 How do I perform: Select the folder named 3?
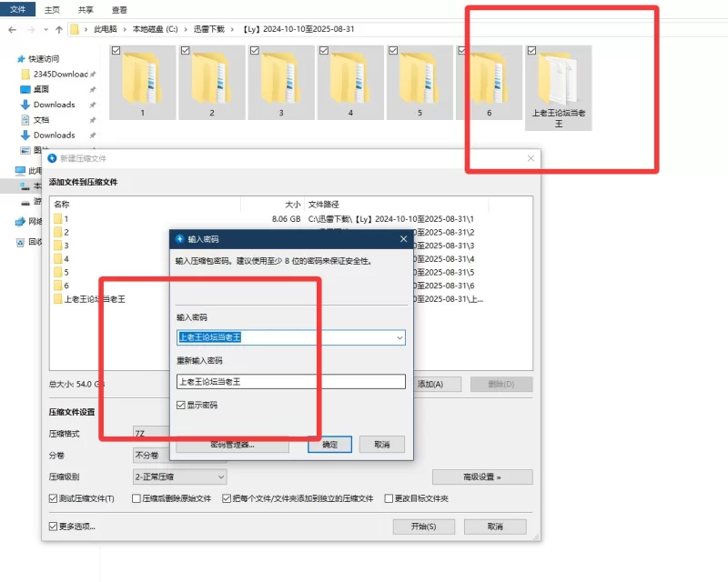click(280, 84)
